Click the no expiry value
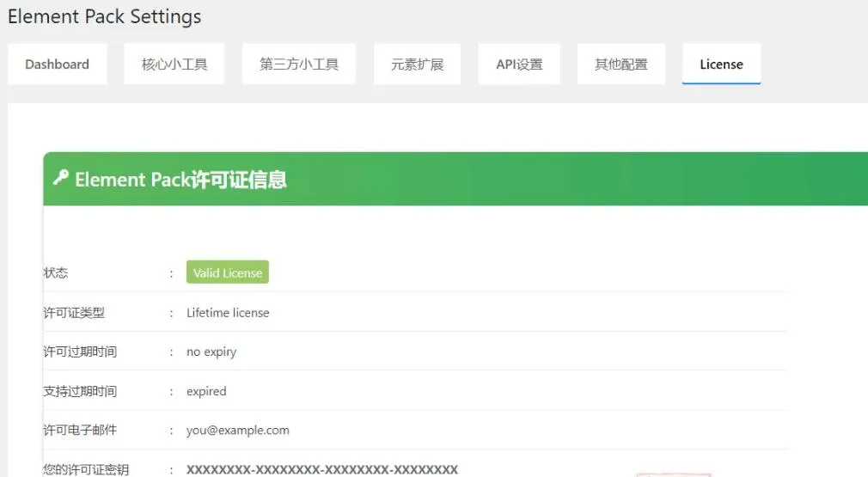This screenshot has width=868, height=477. coord(211,352)
